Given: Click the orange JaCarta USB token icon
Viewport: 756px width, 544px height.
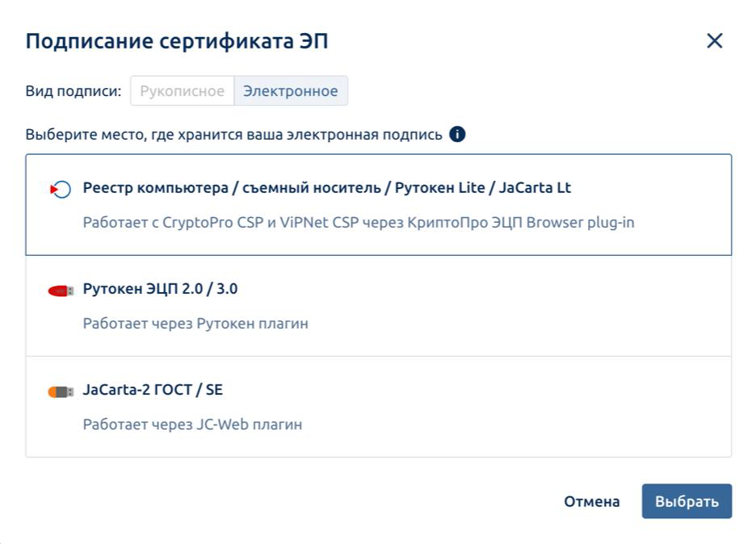Looking at the screenshot, I should pyautogui.click(x=61, y=391).
